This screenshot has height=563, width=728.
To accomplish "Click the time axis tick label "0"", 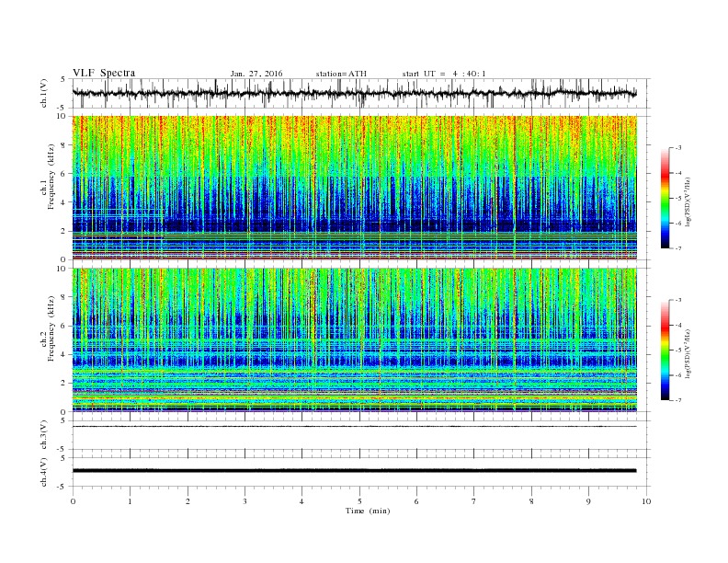I will pos(73,501).
